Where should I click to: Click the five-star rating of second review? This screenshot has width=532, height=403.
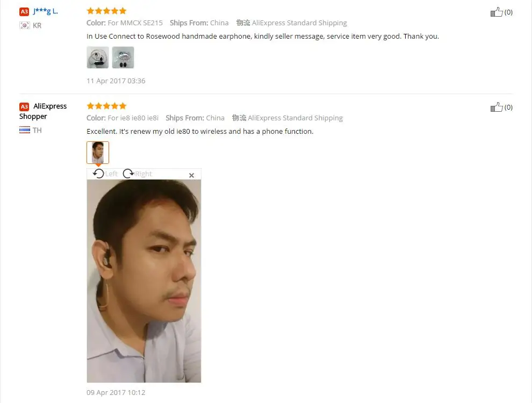[x=106, y=106]
